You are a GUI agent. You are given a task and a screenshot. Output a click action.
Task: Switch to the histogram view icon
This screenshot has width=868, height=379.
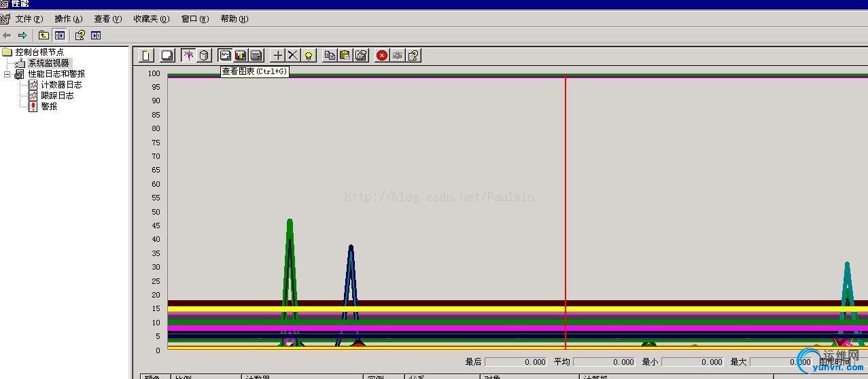pyautogui.click(x=241, y=55)
